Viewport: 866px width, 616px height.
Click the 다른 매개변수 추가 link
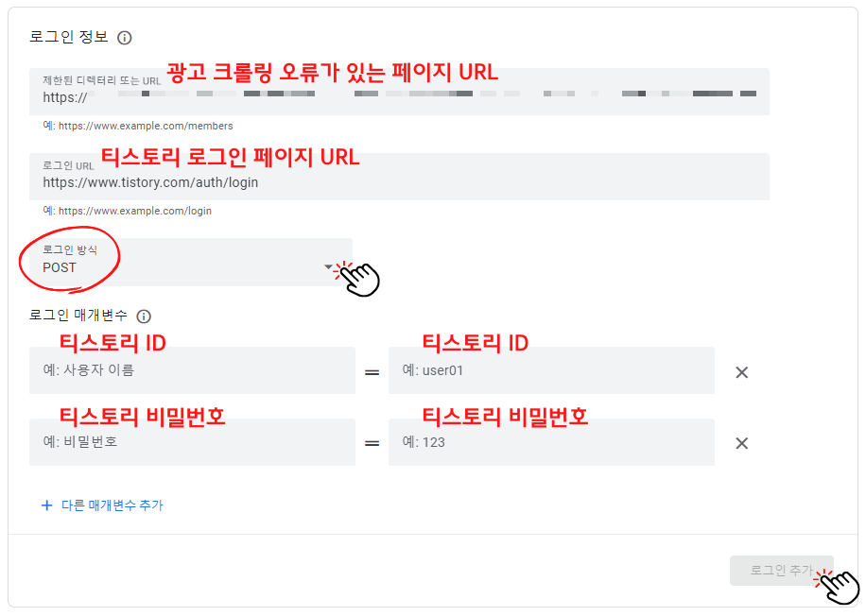coord(113,505)
